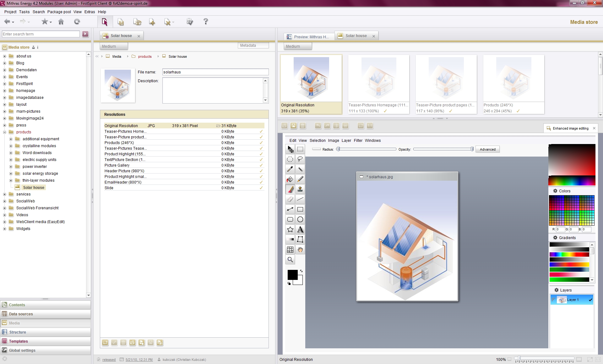Choose the star shape tool

click(x=290, y=229)
